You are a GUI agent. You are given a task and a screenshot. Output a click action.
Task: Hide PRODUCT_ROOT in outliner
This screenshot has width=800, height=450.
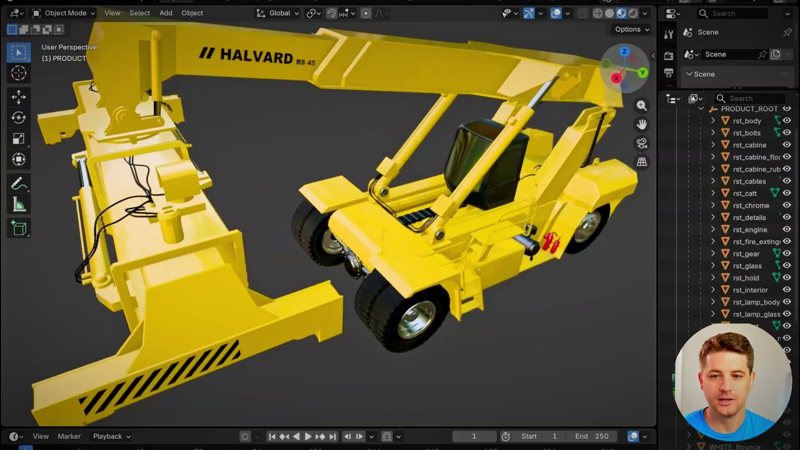(787, 109)
